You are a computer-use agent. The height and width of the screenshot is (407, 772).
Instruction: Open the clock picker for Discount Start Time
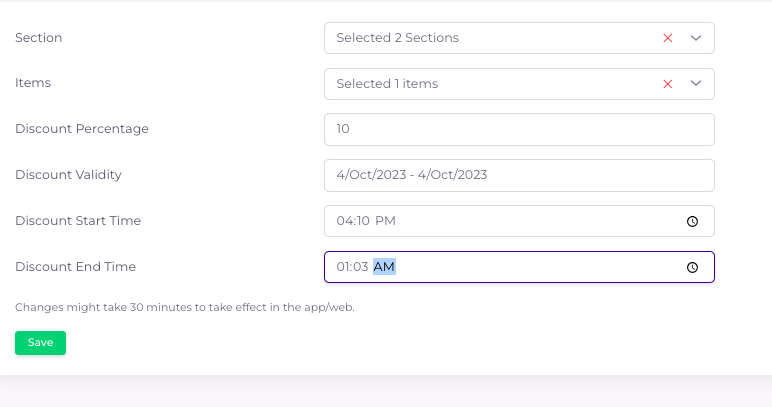pos(692,222)
